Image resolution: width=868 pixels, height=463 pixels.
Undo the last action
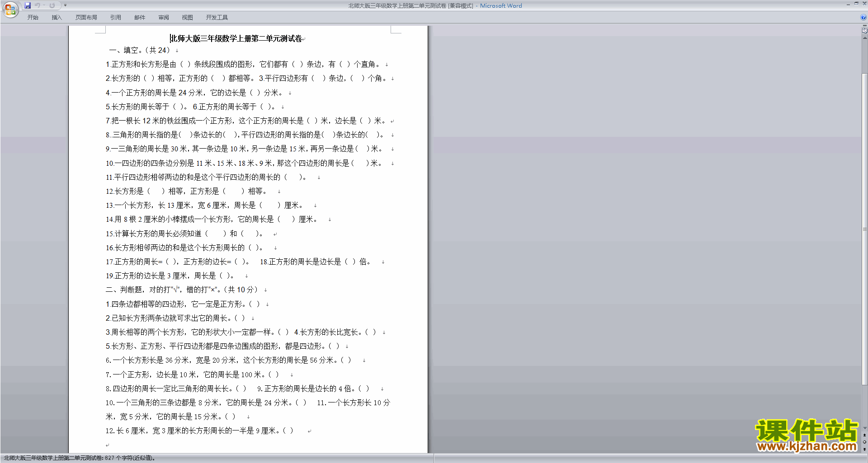pos(38,5)
